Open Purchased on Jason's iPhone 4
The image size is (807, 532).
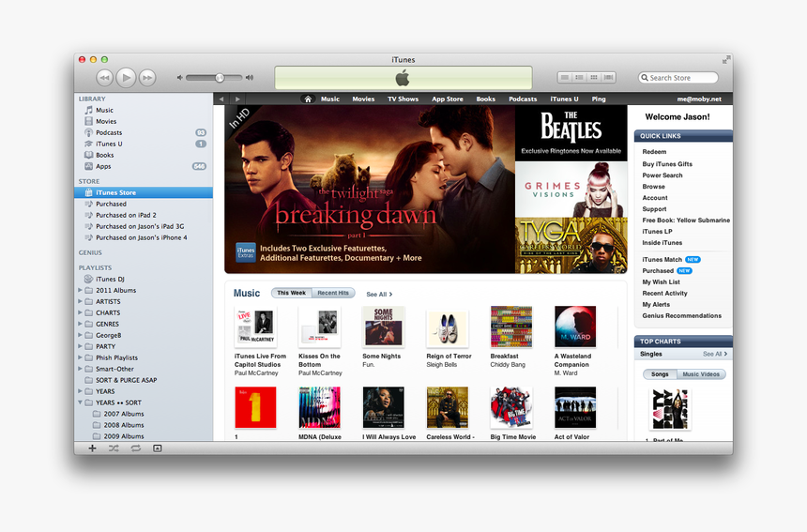tap(143, 237)
